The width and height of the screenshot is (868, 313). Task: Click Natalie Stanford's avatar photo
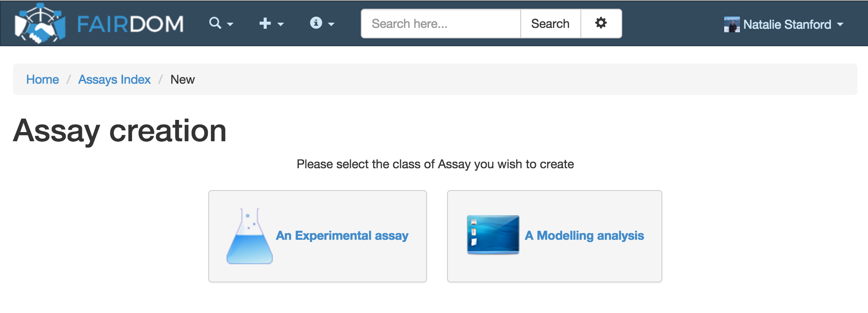click(x=731, y=24)
